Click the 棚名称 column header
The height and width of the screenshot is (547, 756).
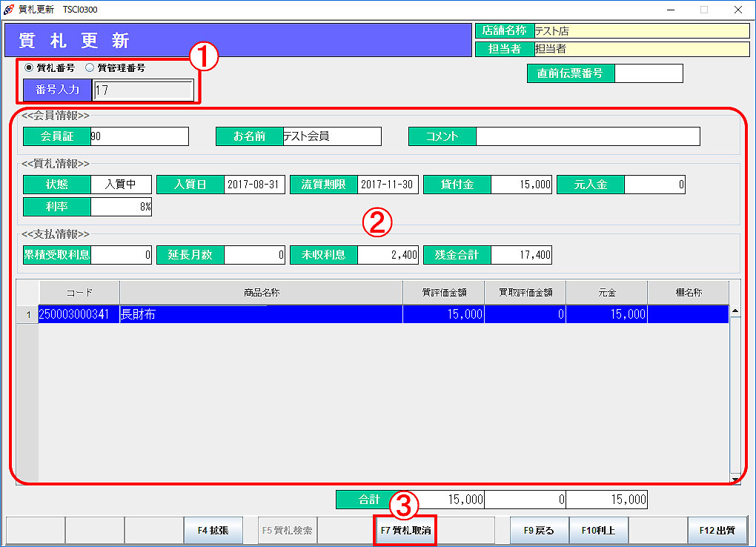688,292
